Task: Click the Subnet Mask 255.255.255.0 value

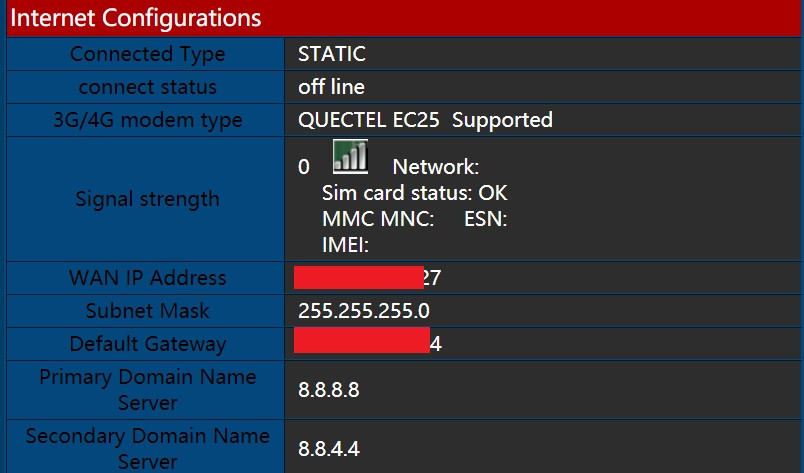Action: point(364,311)
